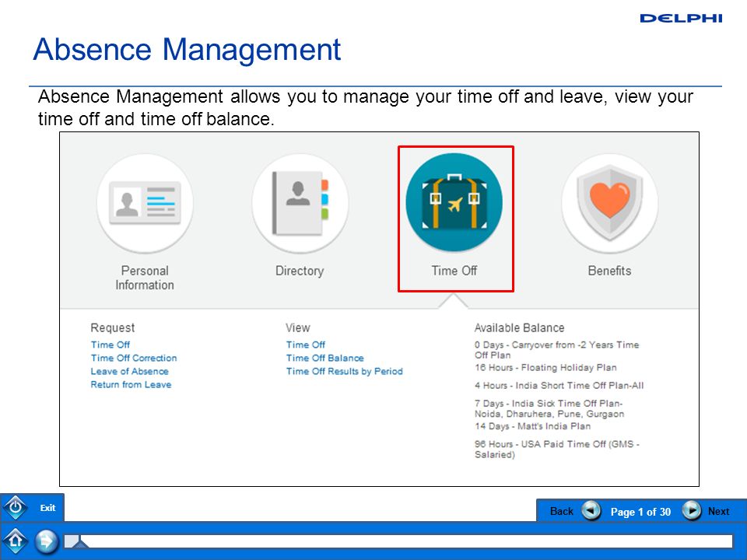Click the home icon in bottom bar

coord(16,541)
